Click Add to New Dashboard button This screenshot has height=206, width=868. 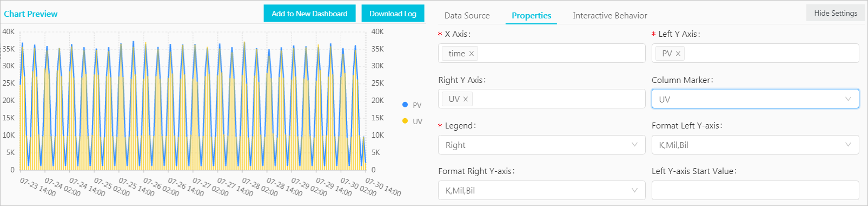tap(309, 14)
